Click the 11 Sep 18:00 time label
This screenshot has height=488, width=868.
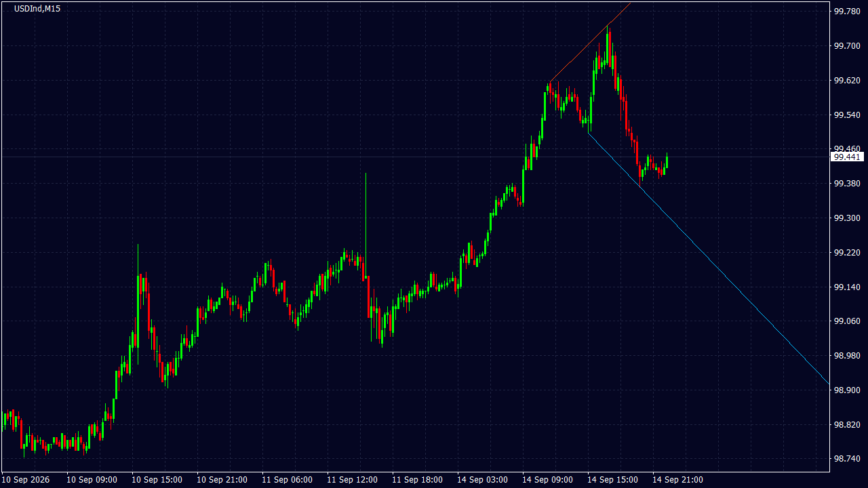click(x=418, y=480)
